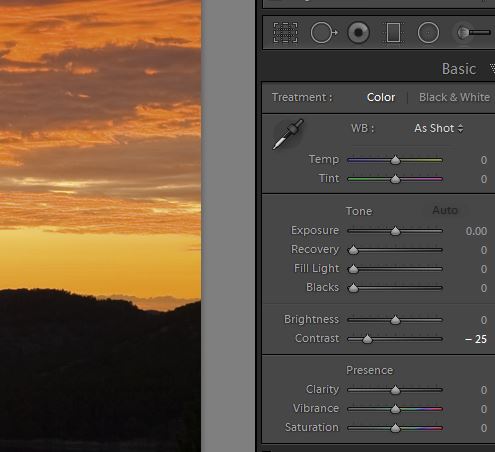The width and height of the screenshot is (495, 452).
Task: Click the Vibrance slider handle
Action: coord(395,409)
